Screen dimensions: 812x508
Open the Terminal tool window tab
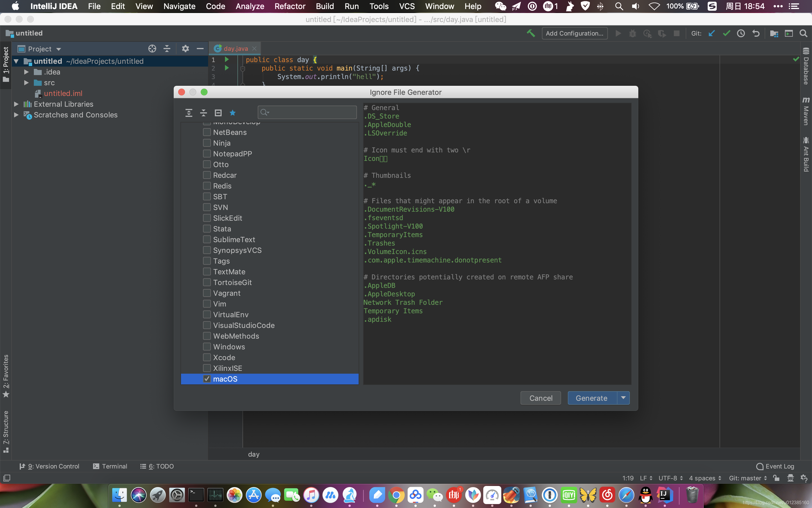pyautogui.click(x=110, y=466)
